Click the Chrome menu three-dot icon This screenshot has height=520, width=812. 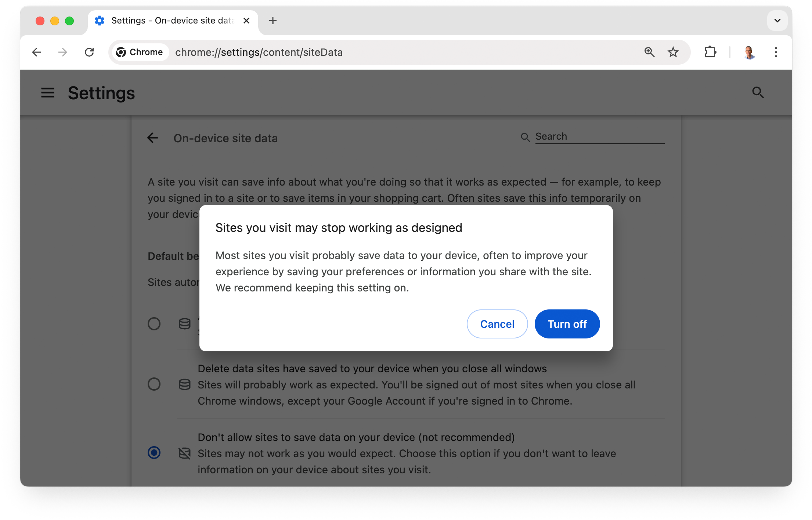[x=775, y=52]
